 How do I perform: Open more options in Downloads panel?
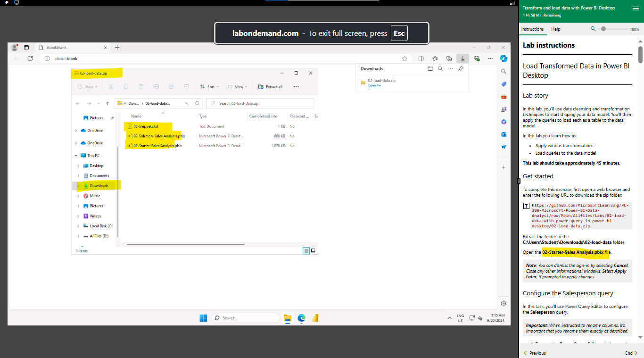click(450, 68)
